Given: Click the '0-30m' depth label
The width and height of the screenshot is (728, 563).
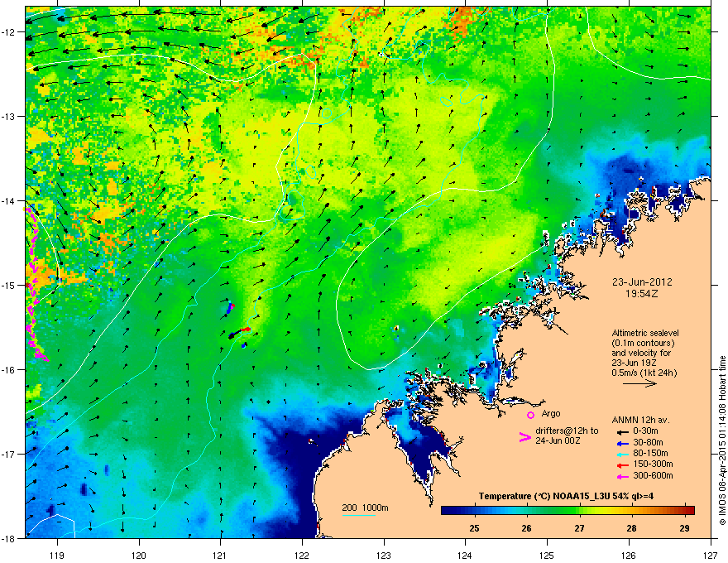Looking at the screenshot, I should 645,431.
